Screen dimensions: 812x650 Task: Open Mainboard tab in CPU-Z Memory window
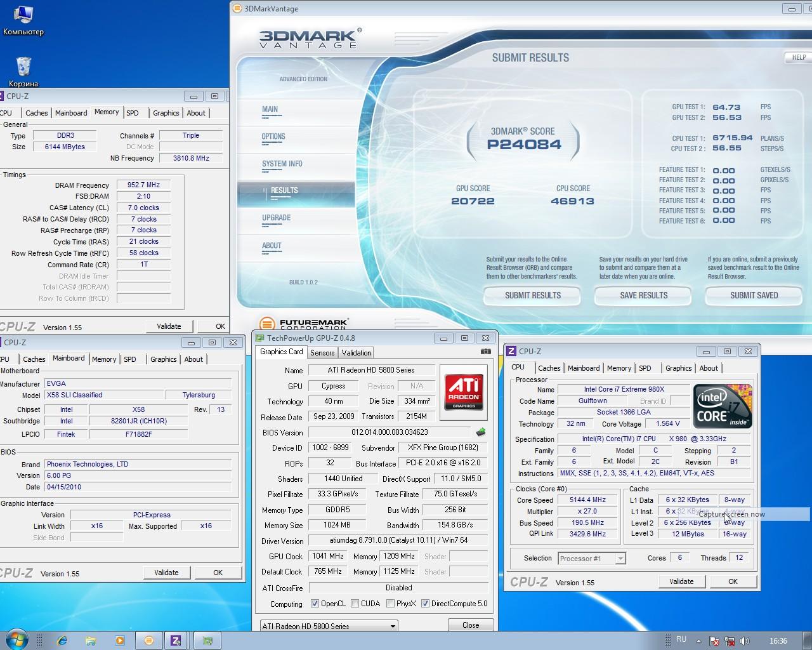[x=71, y=113]
